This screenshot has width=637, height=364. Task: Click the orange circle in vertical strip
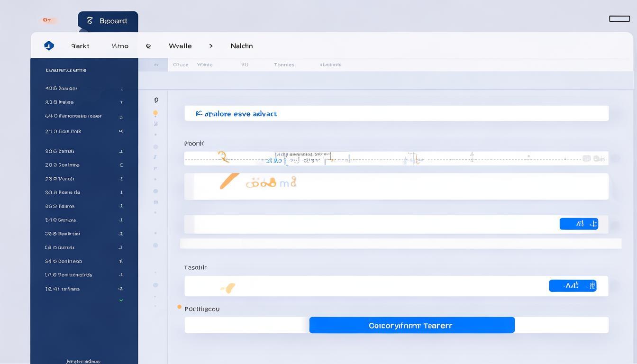pos(155,113)
